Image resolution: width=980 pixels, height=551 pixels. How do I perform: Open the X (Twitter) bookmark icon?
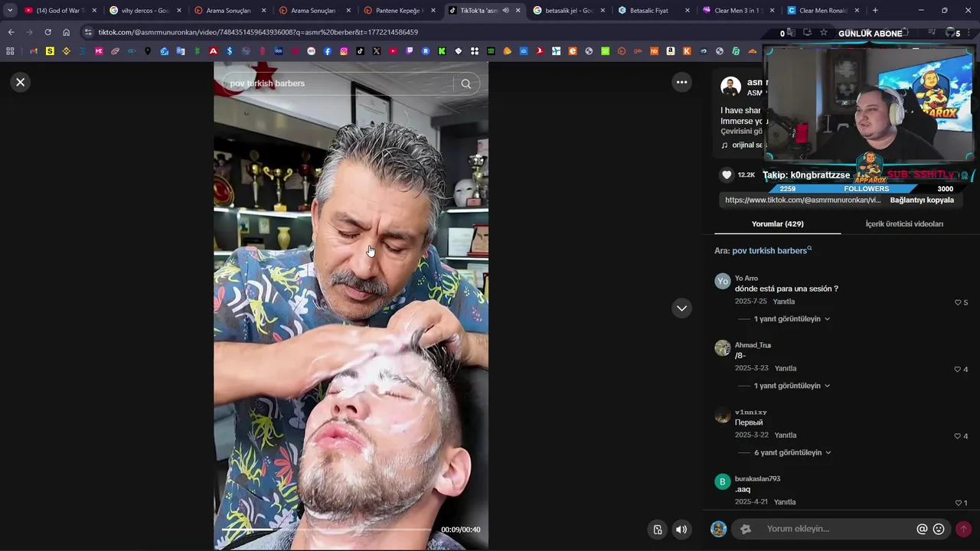377,51
